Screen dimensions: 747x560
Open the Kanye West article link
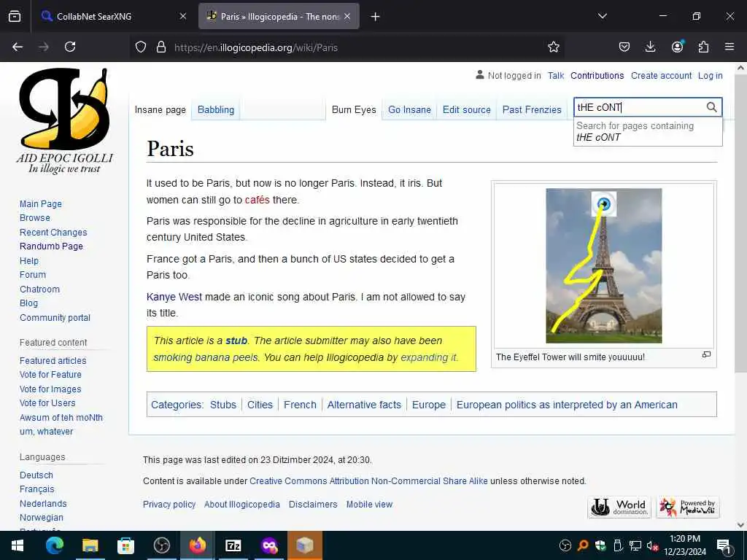(x=174, y=297)
